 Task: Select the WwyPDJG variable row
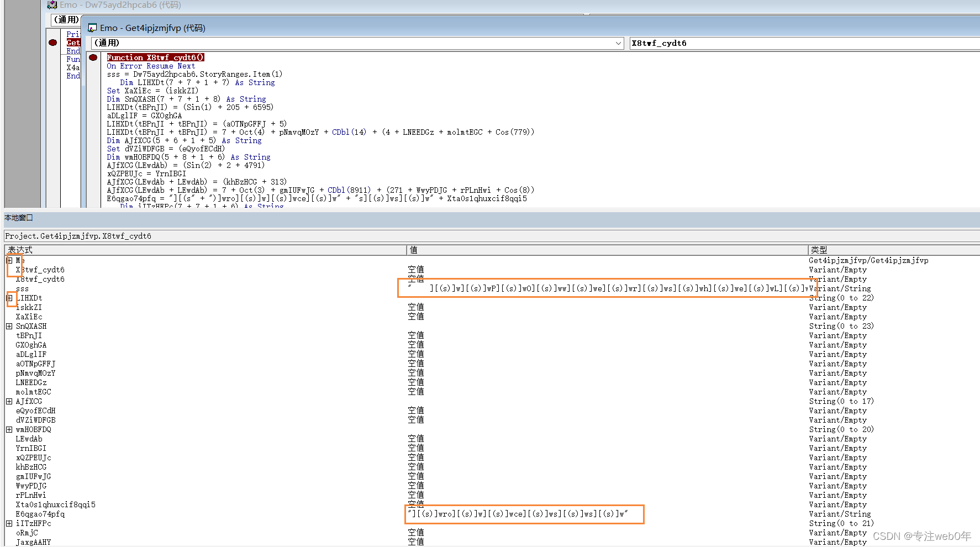[x=492, y=486]
